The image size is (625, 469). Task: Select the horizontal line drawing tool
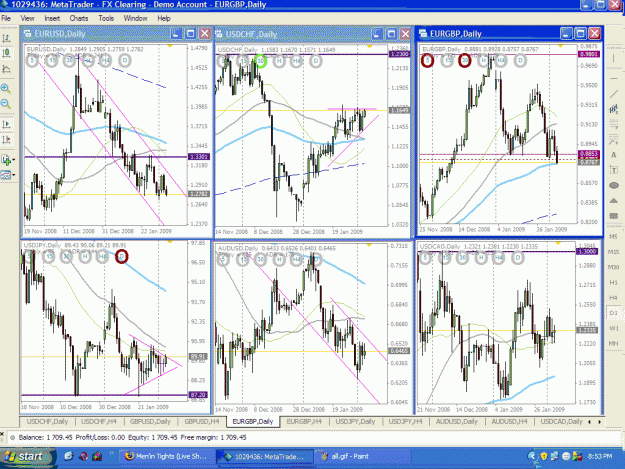[613, 78]
